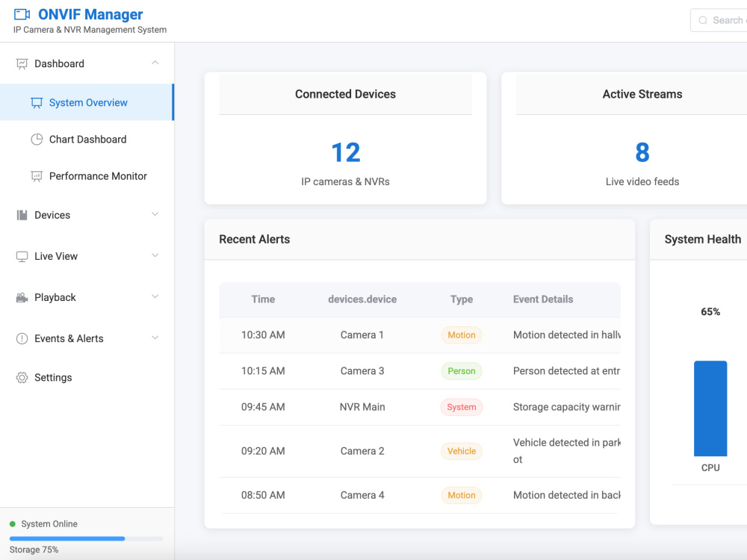Click the 10:15 AM time cell
This screenshot has width=747, height=560.
263,371
